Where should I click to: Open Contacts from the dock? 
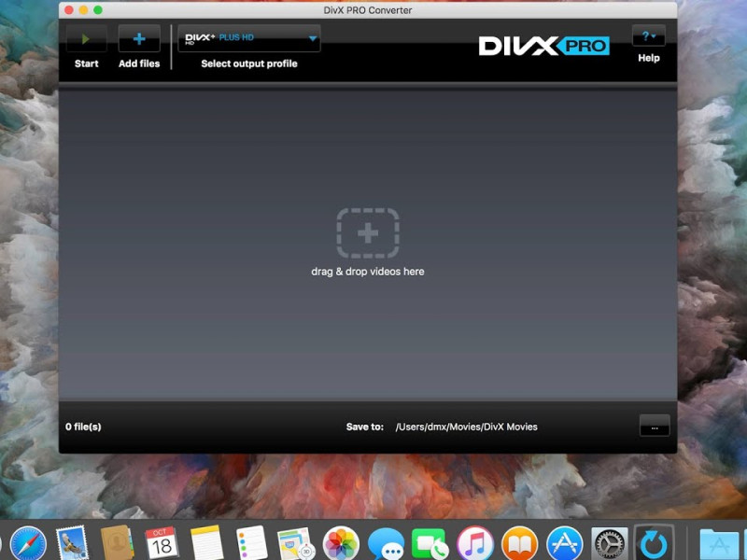118,544
